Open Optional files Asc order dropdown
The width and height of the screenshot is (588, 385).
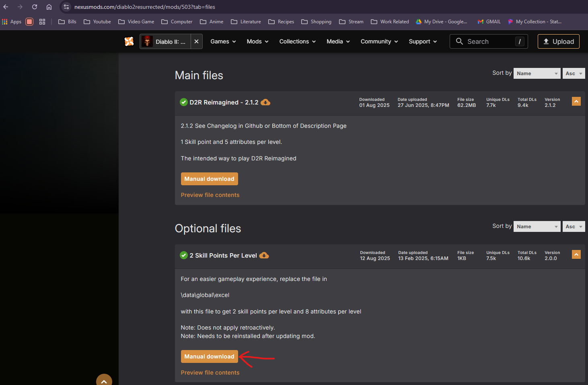point(574,226)
